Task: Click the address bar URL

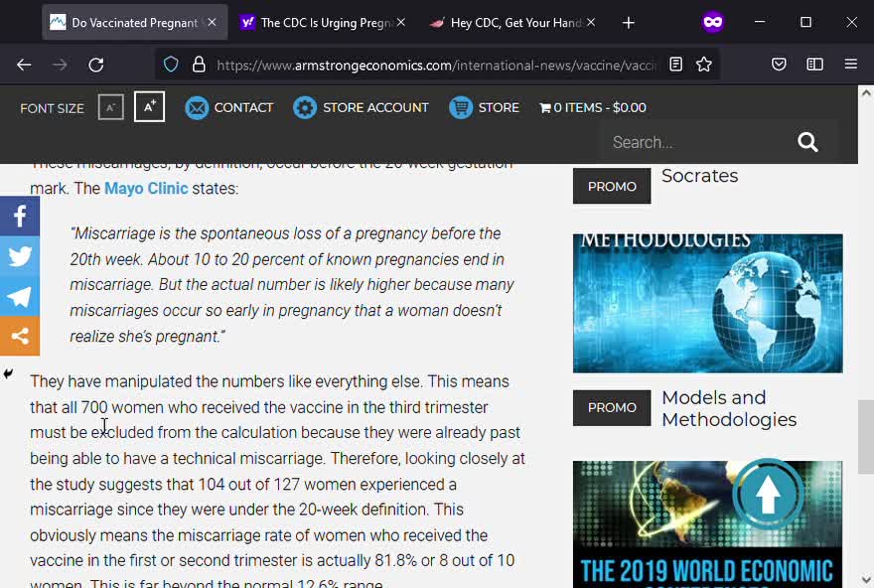Action: [436, 66]
